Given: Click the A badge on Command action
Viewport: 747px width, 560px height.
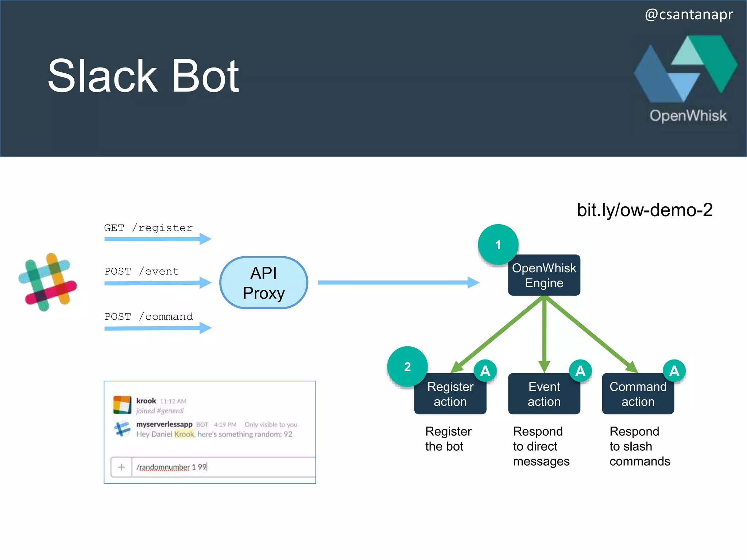Looking at the screenshot, I should click(x=674, y=371).
